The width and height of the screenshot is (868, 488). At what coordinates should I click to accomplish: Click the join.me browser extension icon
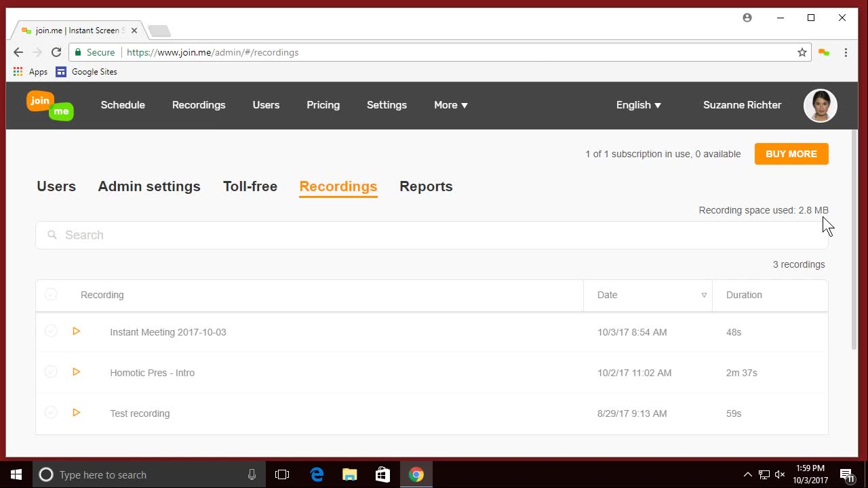824,52
